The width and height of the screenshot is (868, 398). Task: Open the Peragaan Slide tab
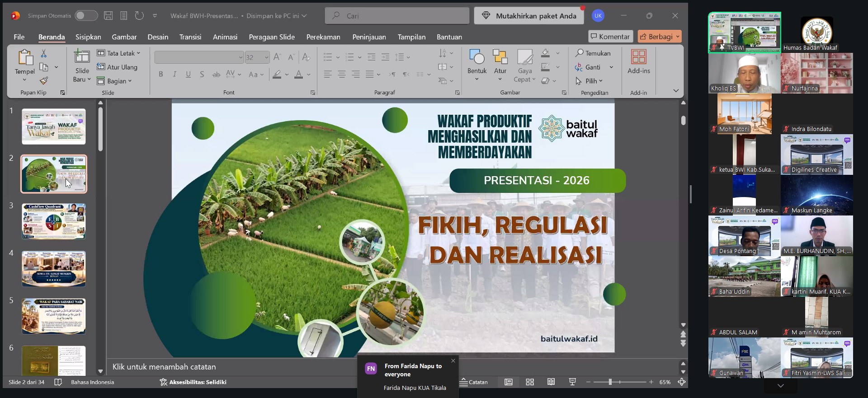click(272, 37)
